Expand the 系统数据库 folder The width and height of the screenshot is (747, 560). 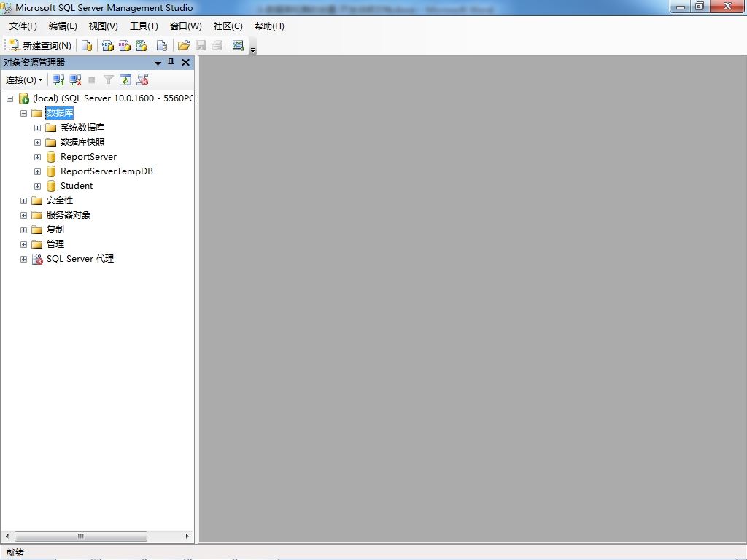click(x=37, y=128)
